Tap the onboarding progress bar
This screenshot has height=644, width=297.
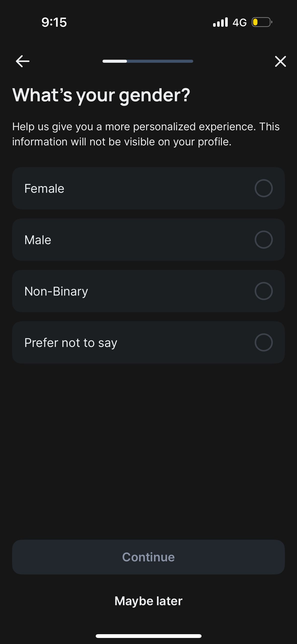tap(148, 61)
